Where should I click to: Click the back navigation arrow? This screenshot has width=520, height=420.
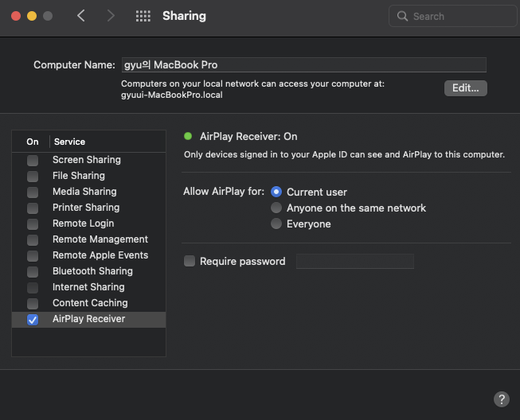81,16
